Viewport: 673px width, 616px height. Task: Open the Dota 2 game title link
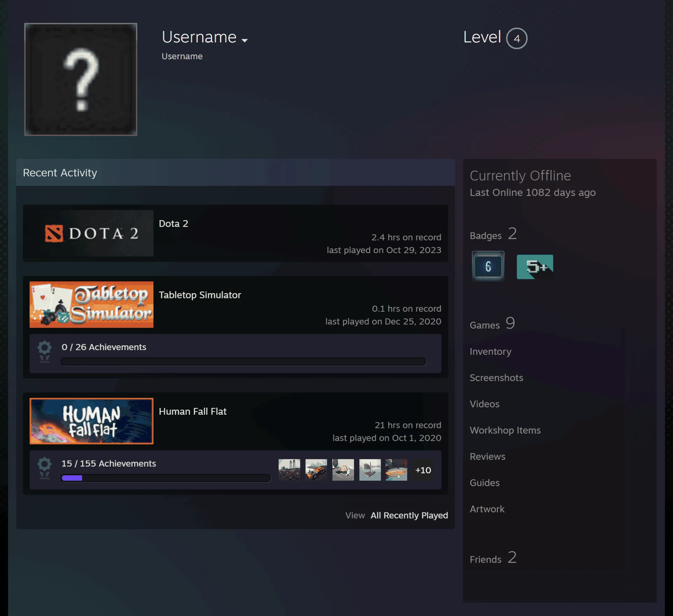tap(174, 224)
